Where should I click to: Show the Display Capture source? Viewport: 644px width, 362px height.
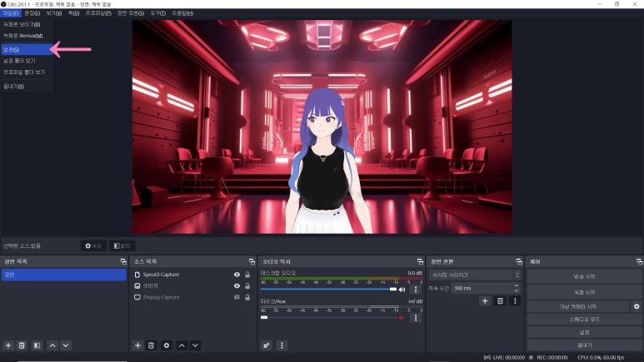coord(237,297)
